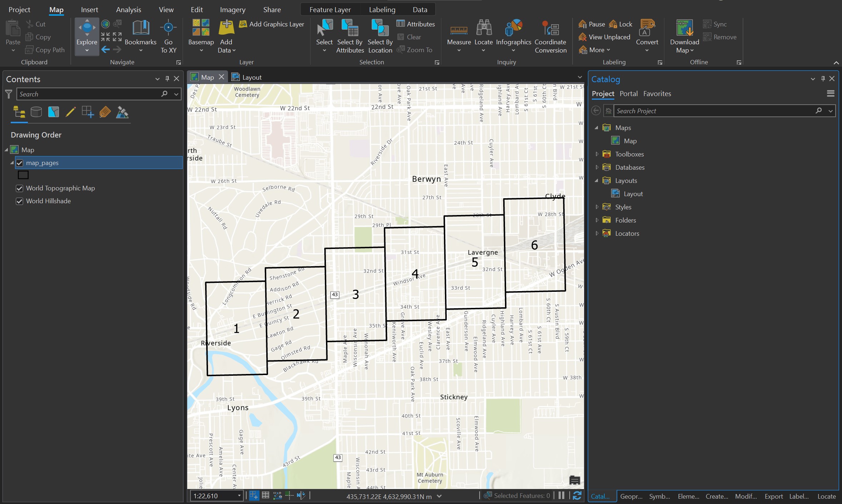Uncheck the map_pages layer visibility
The height and width of the screenshot is (504, 842).
coord(20,163)
